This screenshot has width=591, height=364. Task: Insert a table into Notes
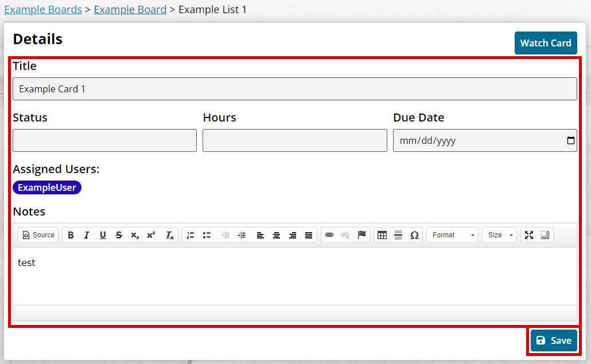tap(382, 235)
